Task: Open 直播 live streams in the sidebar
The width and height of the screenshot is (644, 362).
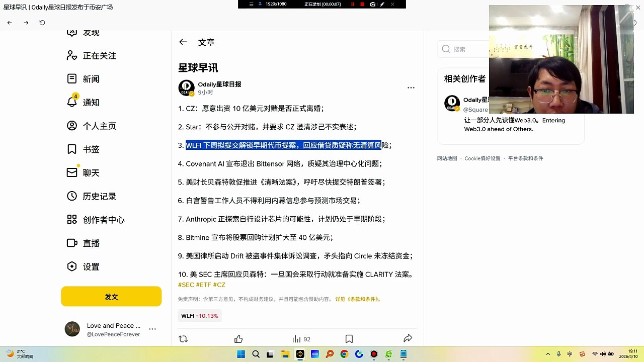Action: 84,243
